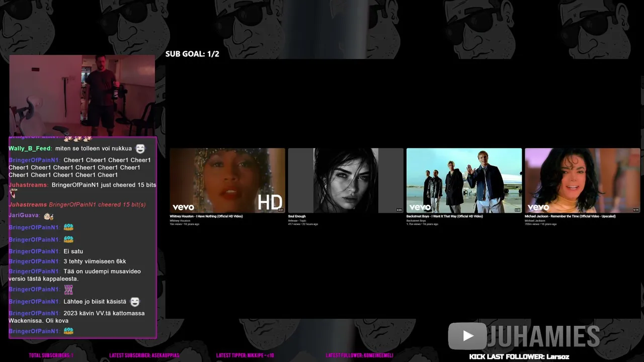Click the mask emote after 'Lähtee jo biisit käsistä'
The height and width of the screenshot is (362, 644).
point(135,302)
